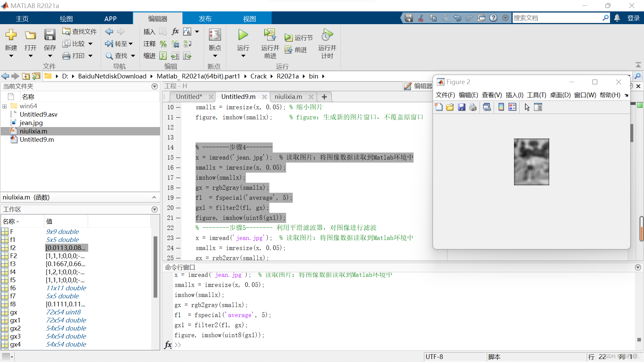The width and height of the screenshot is (644, 362).
Task: Click the green Run button
Action: 243,35
